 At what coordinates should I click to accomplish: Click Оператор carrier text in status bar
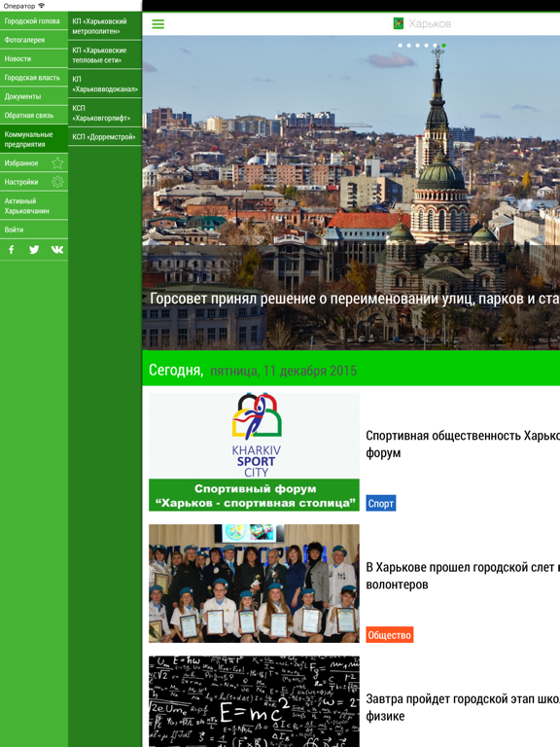(x=19, y=6)
